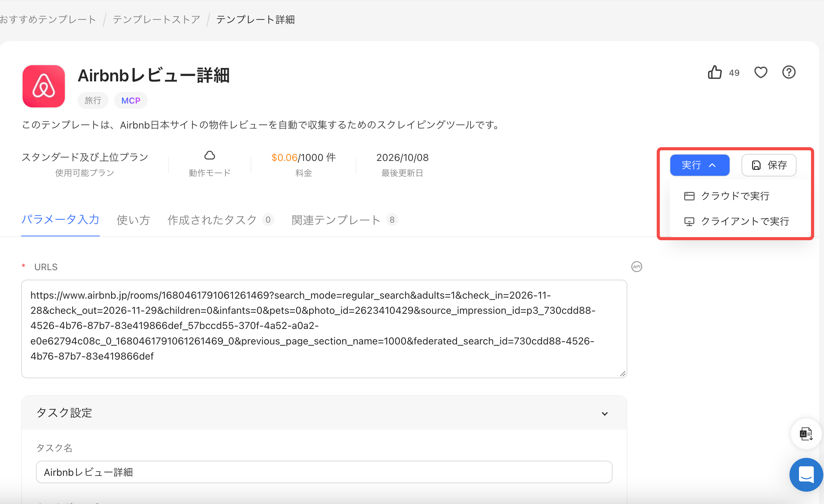Screen dimensions: 824x504
Task: Click the 料金 label
Action: (x=303, y=173)
